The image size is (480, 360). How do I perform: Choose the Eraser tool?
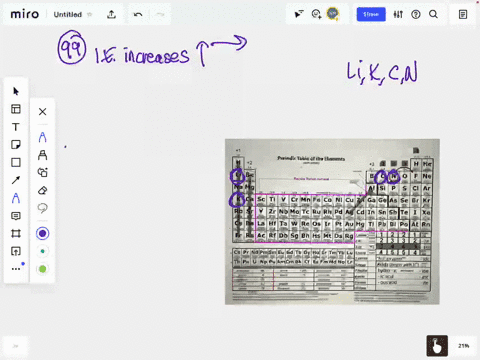[x=42, y=190]
